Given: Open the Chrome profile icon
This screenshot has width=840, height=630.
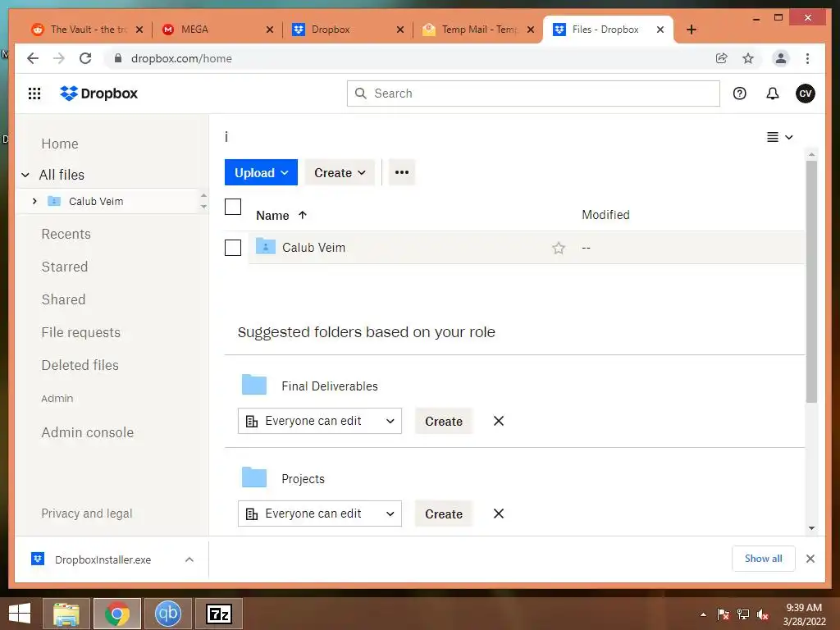Looking at the screenshot, I should click(781, 58).
